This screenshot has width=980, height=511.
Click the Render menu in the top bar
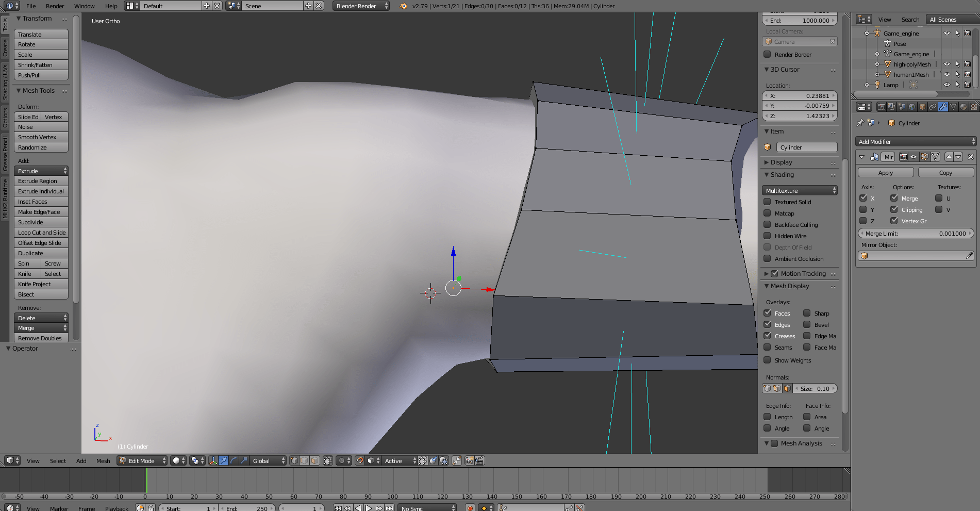pos(55,6)
